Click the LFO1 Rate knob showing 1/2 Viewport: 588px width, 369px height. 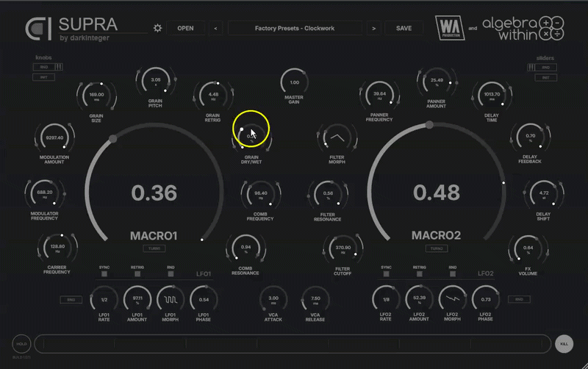104,300
